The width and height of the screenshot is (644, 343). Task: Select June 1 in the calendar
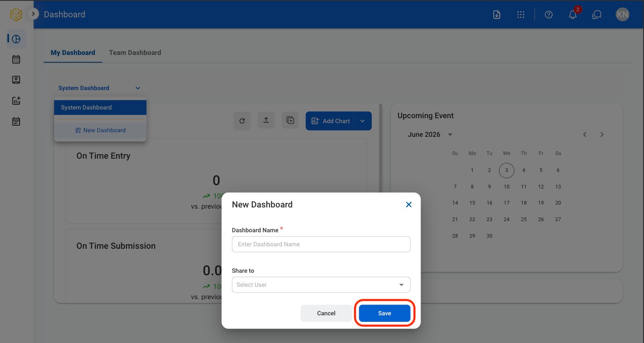click(x=472, y=170)
